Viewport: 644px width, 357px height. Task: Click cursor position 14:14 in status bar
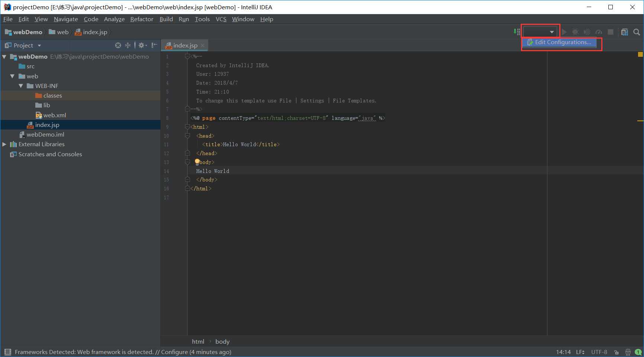pos(563,352)
